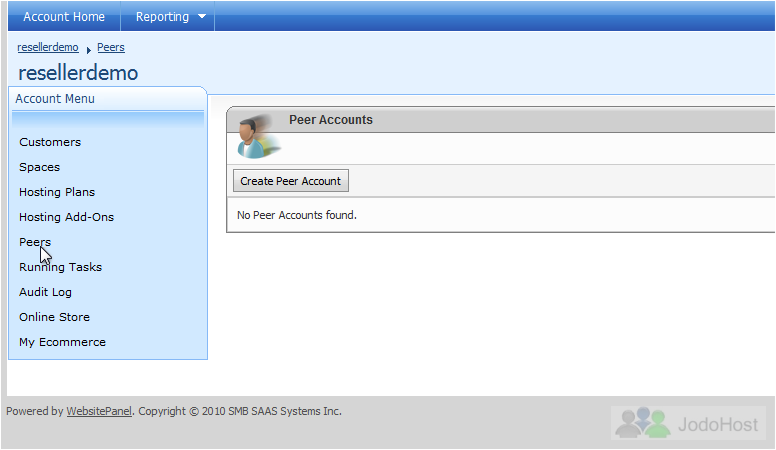This screenshot has width=776, height=450.
Task: Open the Reporting menu
Action: click(x=162, y=17)
